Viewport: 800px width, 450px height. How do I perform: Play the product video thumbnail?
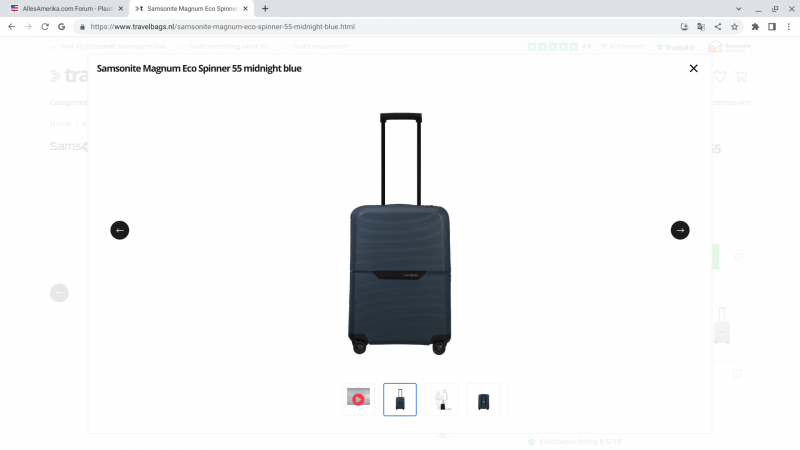pyautogui.click(x=358, y=399)
